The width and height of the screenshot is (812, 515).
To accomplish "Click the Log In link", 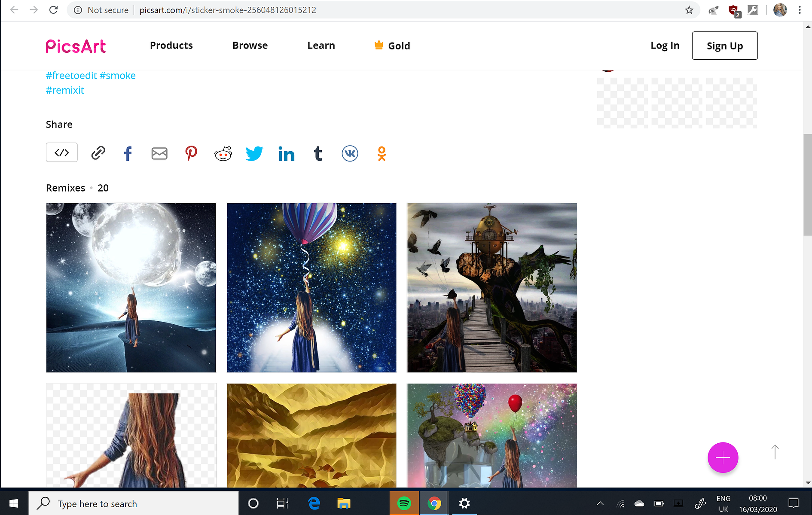I will 665,46.
